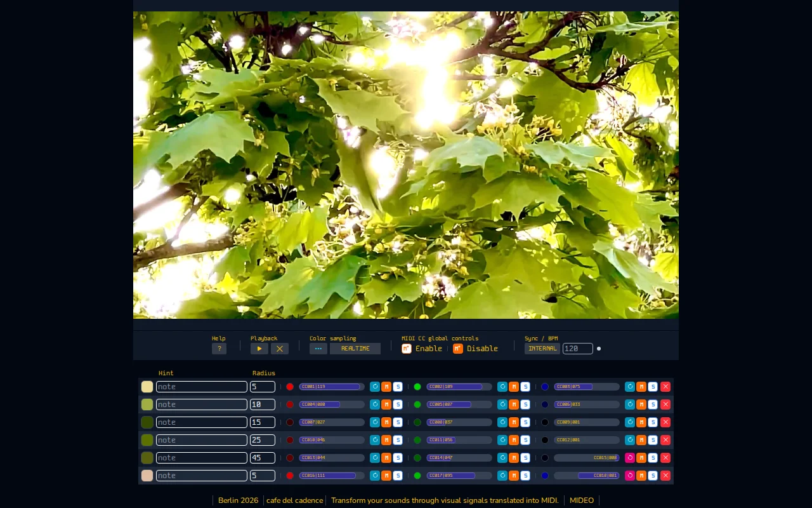Stop playback with the X button

point(280,349)
